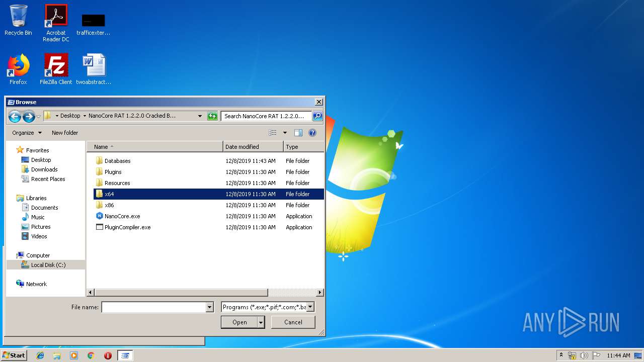Click the search magnifier icon
This screenshot has width=644, height=362.
click(317, 116)
